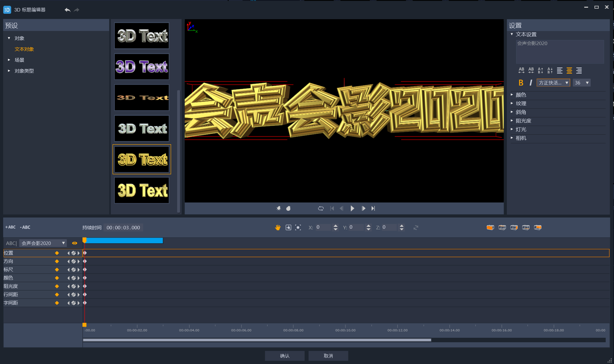Select 文本对象 in the preset tree

[24, 49]
